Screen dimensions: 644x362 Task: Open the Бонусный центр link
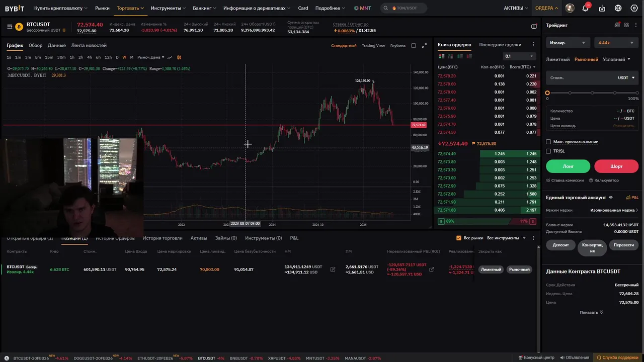tap(536, 358)
